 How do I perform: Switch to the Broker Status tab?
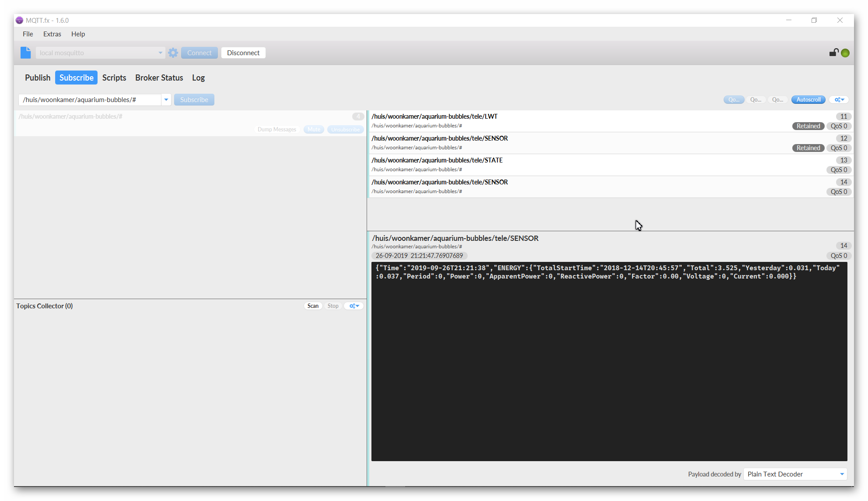click(159, 78)
